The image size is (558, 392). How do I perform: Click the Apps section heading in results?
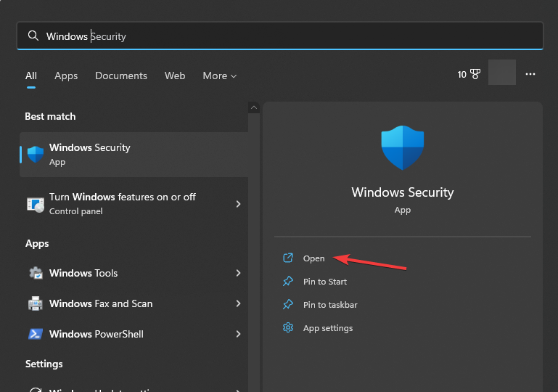pos(37,243)
